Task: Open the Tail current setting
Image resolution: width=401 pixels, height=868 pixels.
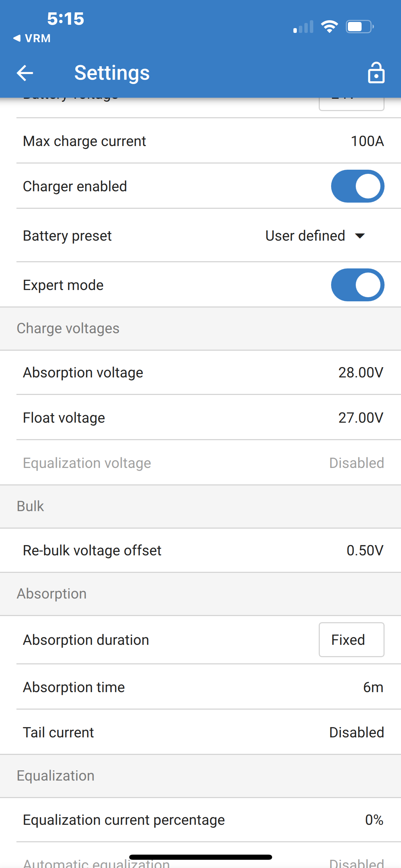Action: pos(200,733)
